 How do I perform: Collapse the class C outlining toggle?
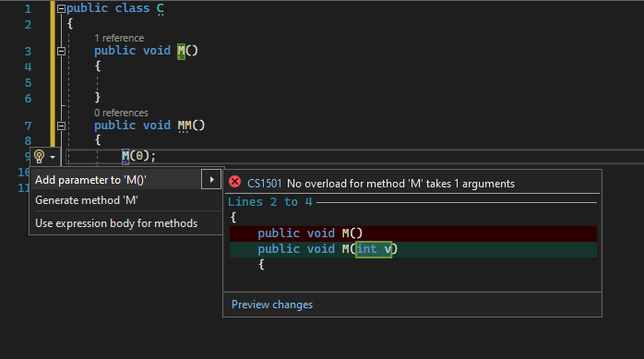tap(61, 8)
